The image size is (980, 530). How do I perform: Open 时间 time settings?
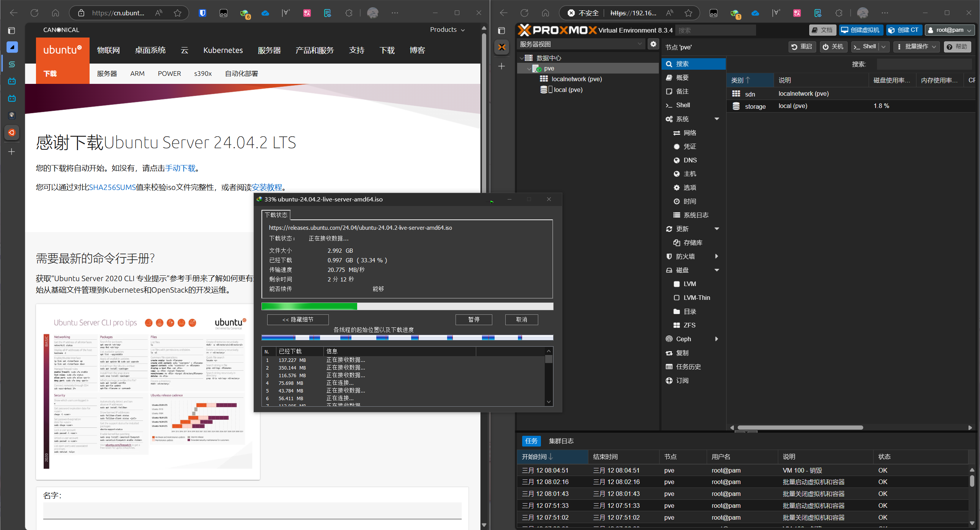[693, 201]
